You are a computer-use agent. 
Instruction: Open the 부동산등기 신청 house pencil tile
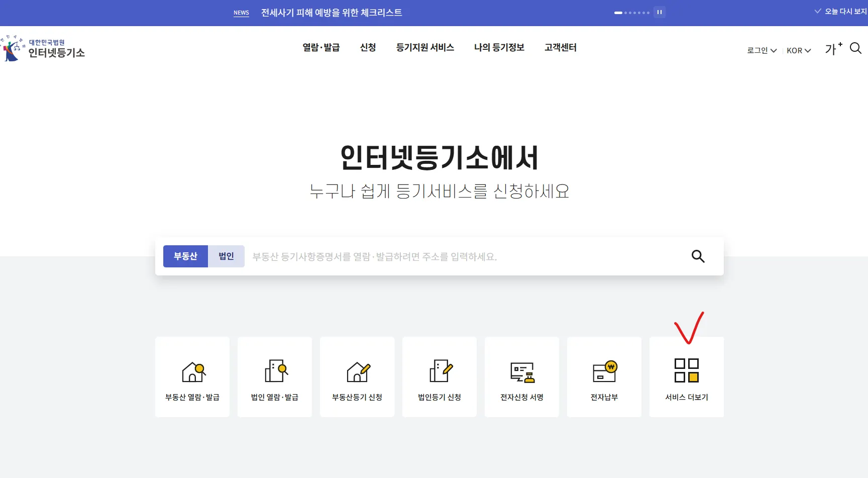point(357,377)
